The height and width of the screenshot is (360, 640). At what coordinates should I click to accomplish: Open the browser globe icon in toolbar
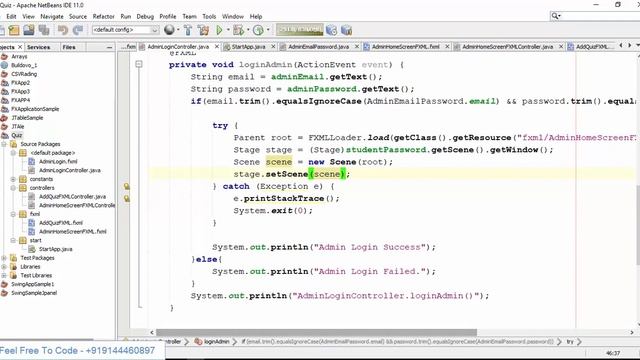tap(169, 30)
